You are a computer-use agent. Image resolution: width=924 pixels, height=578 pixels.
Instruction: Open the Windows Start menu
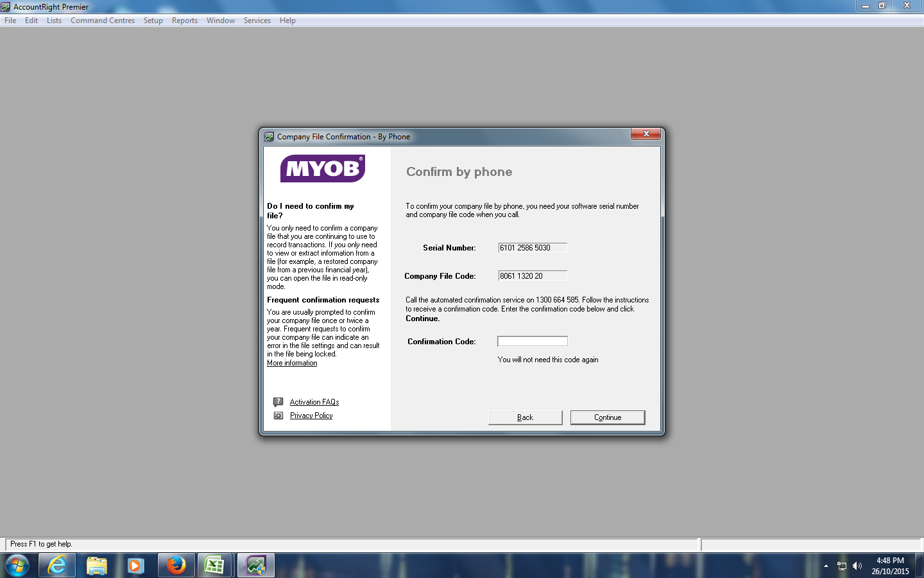[17, 565]
